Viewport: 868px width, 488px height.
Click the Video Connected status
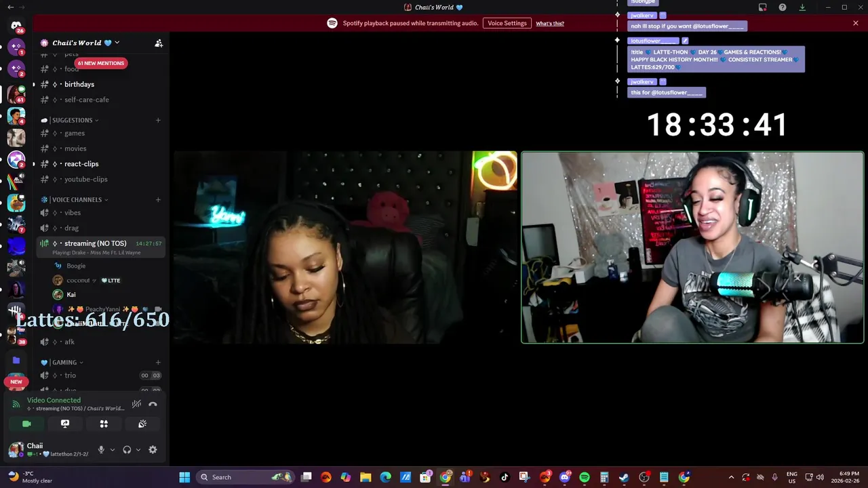pos(54,400)
